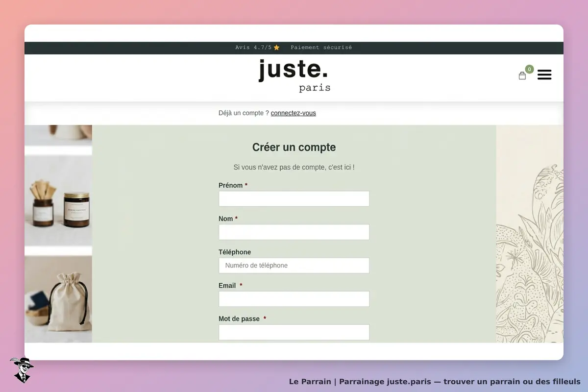The width and height of the screenshot is (588, 392).
Task: Click the Si vous n'avez pas de compte text
Action: 294,168
